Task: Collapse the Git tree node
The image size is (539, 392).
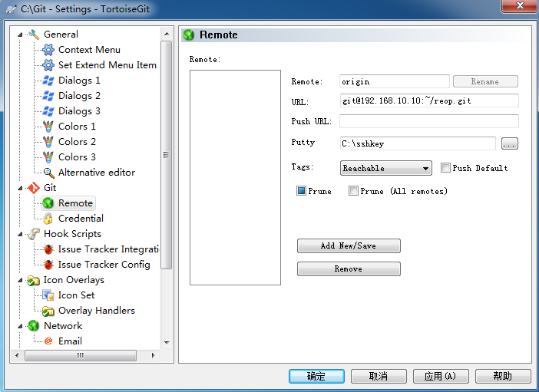Action: (x=20, y=188)
